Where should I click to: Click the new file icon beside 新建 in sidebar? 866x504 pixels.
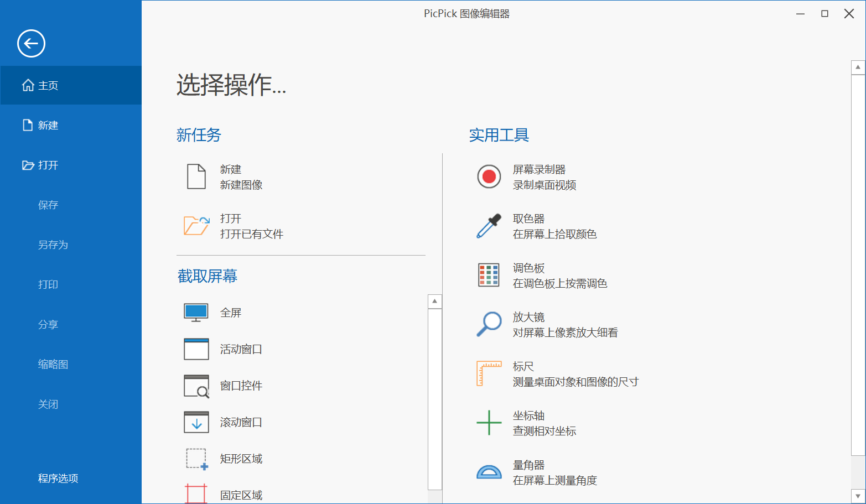(28, 125)
